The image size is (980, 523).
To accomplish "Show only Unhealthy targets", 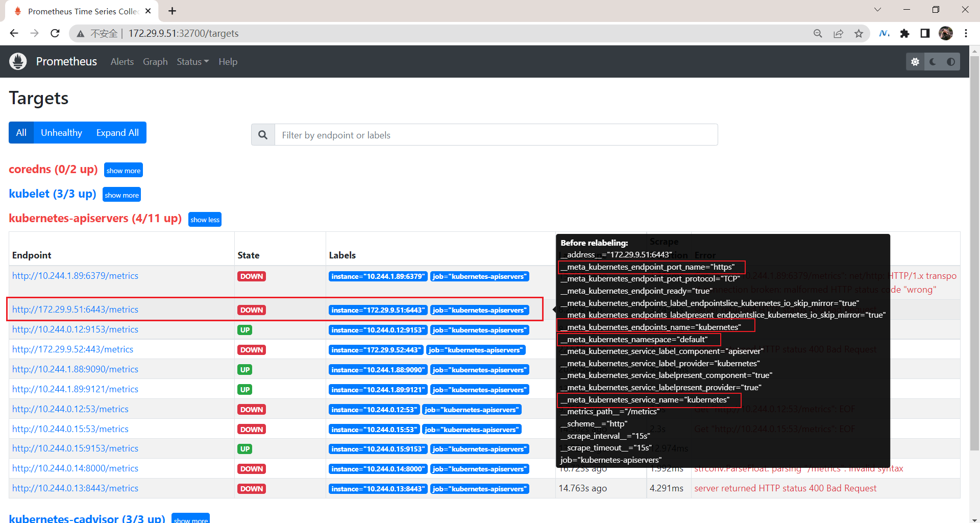I will tap(61, 132).
